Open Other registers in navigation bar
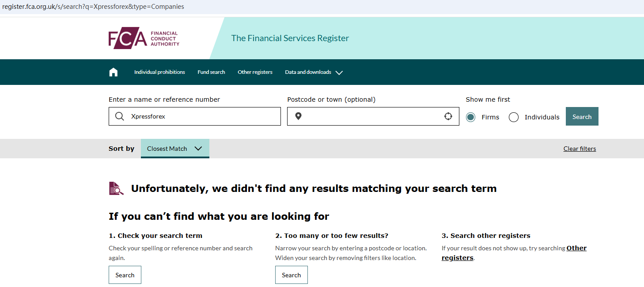Screen dimensions: 644x287 click(255, 72)
